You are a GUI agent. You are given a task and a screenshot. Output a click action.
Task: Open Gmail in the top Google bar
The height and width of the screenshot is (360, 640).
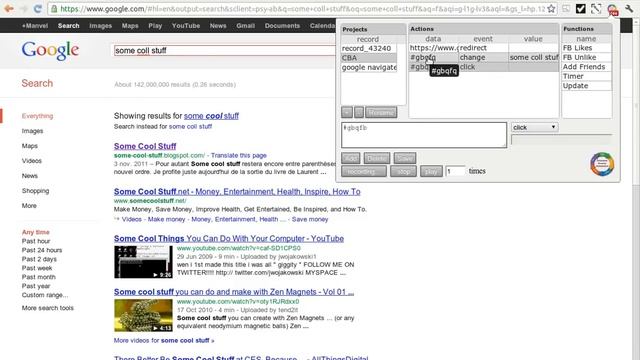[245, 26]
